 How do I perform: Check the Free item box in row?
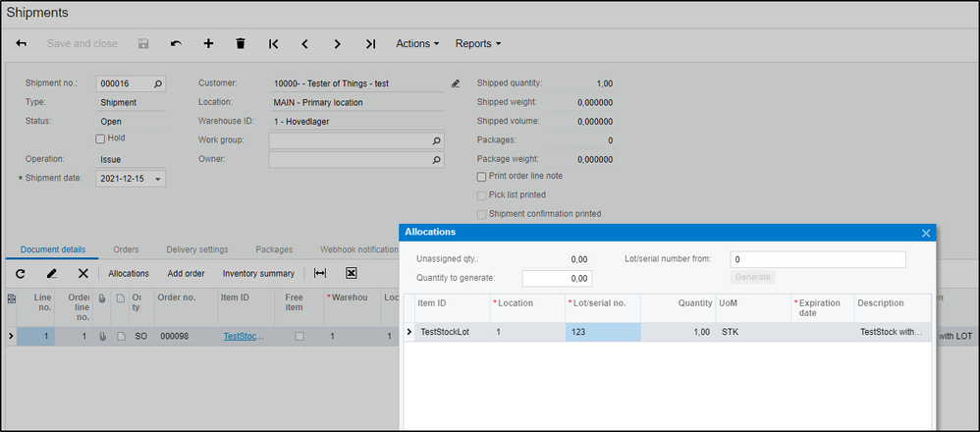pyautogui.click(x=299, y=337)
